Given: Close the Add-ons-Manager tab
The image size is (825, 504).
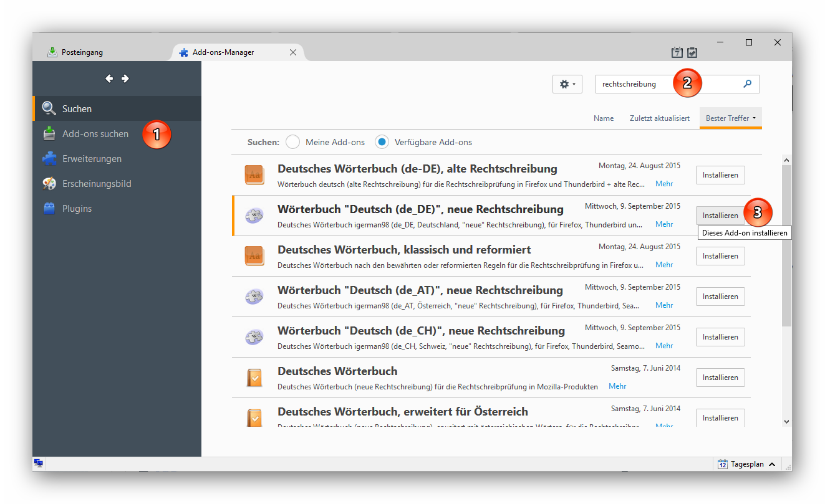Looking at the screenshot, I should tap(293, 52).
